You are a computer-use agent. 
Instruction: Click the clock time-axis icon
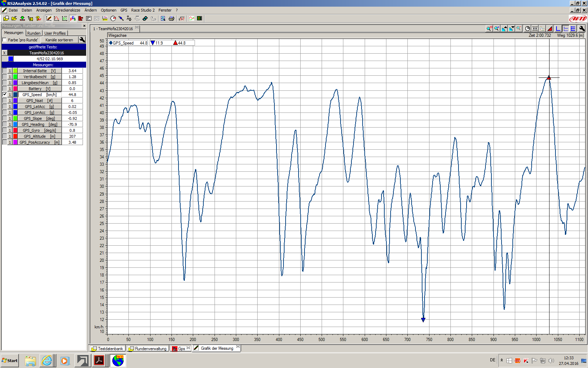coord(527,29)
